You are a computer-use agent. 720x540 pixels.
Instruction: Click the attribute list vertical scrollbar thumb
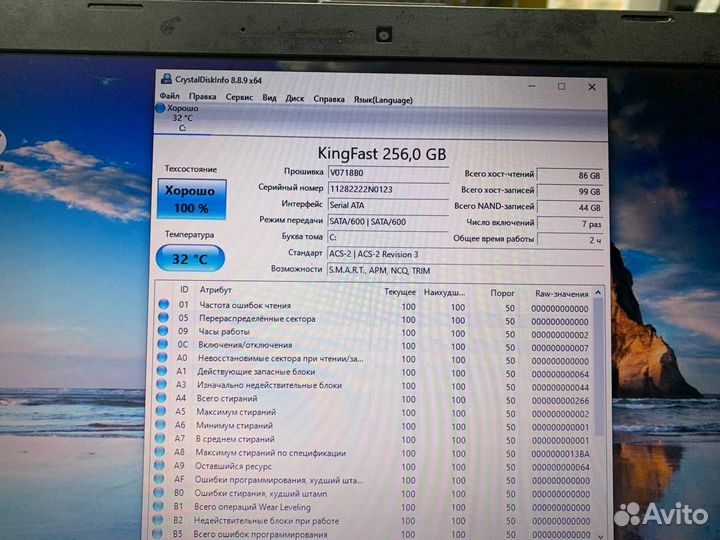pyautogui.click(x=599, y=366)
